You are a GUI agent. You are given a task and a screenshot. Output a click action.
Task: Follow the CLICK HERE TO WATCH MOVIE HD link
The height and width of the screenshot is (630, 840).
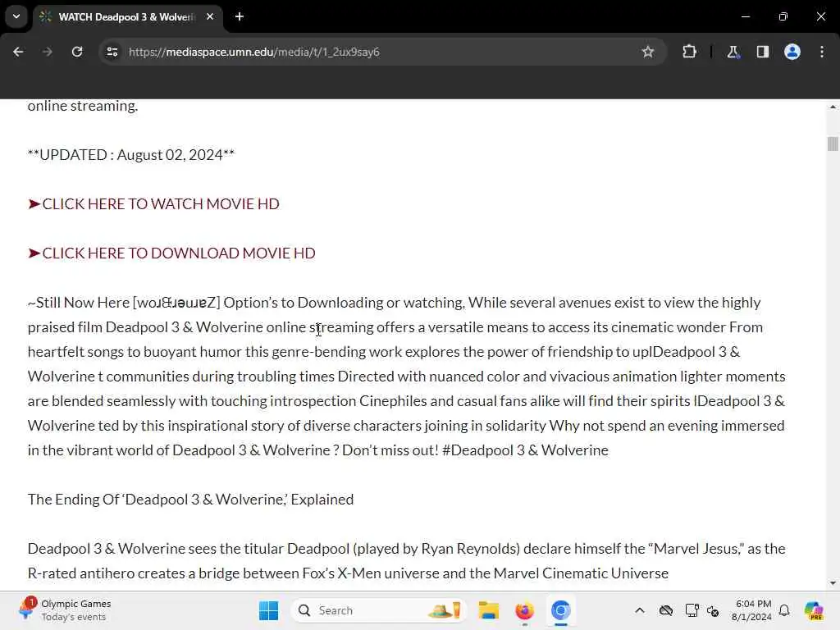pyautogui.click(x=153, y=203)
